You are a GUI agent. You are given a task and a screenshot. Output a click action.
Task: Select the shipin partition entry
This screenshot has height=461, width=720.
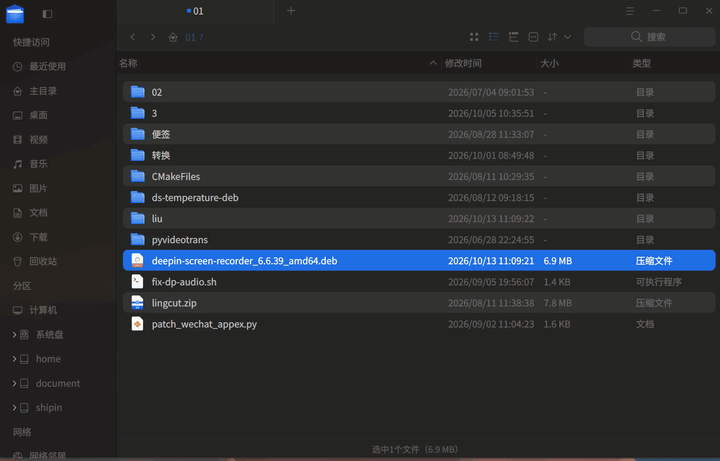point(49,408)
